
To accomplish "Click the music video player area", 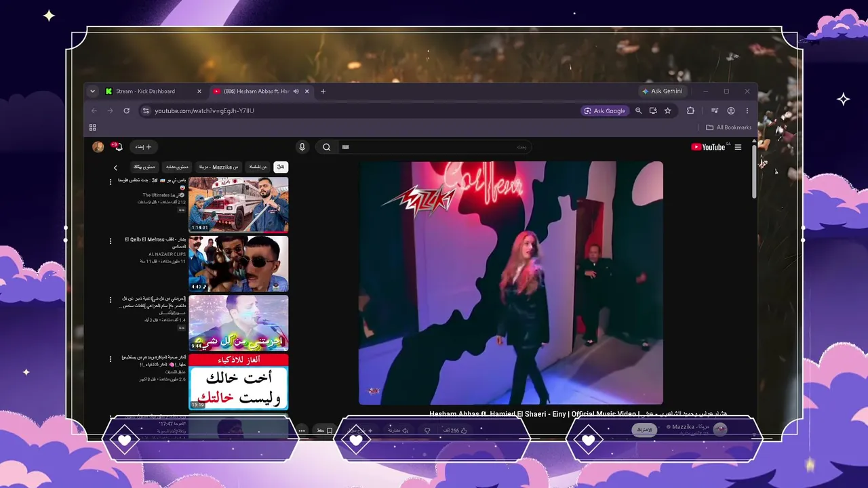I will [x=511, y=283].
